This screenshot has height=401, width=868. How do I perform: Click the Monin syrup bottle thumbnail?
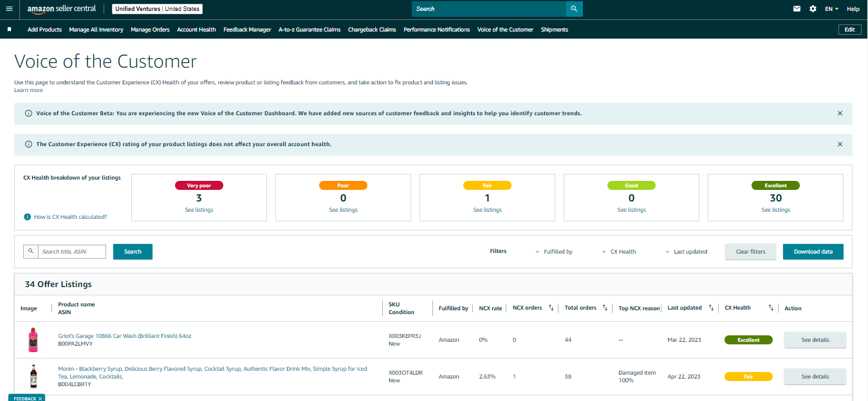coord(33,377)
